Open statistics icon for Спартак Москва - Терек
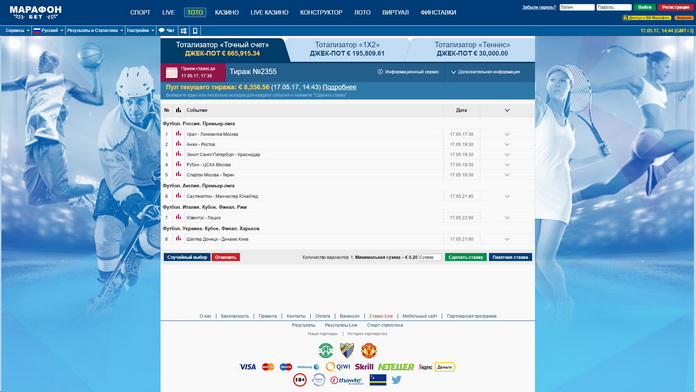696x392 pixels. point(178,174)
